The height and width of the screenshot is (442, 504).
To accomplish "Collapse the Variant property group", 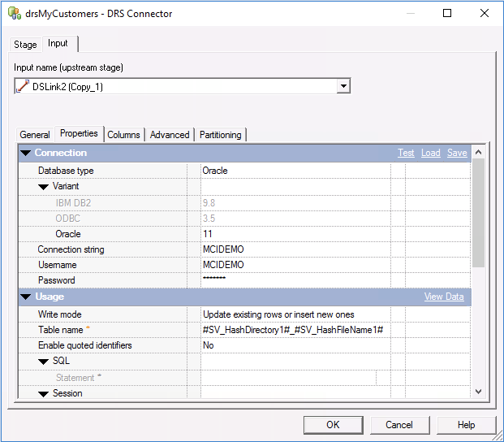I will 44,187.
